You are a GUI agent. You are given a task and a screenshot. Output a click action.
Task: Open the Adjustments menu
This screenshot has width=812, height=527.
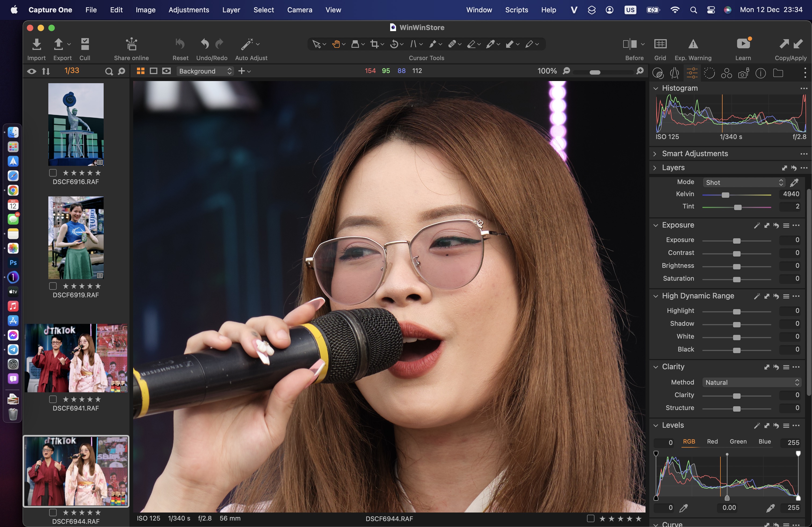(188, 9)
